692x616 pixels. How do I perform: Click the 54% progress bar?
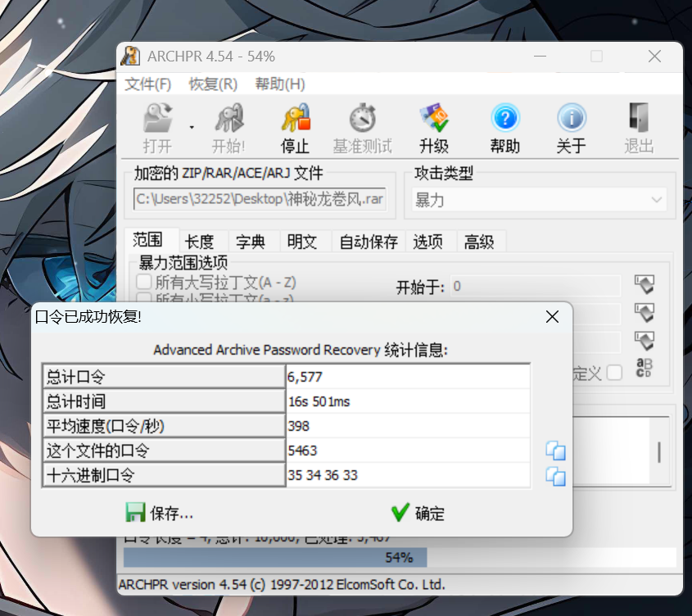tap(399, 558)
